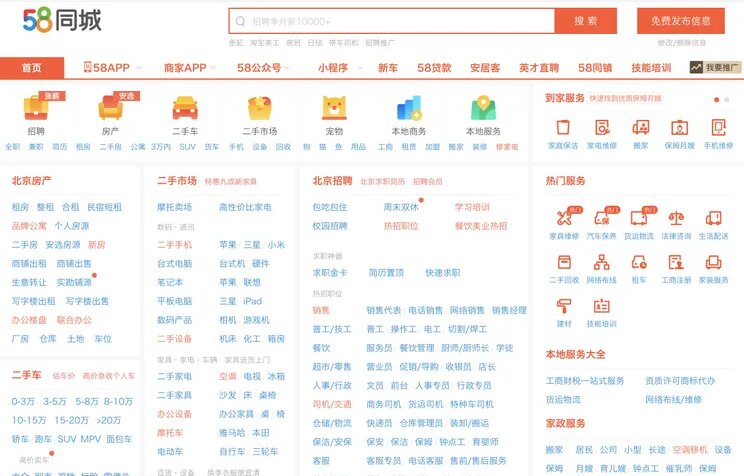Open the 法律咨询 scales icon
The height and width of the screenshot is (476, 744).
click(676, 218)
